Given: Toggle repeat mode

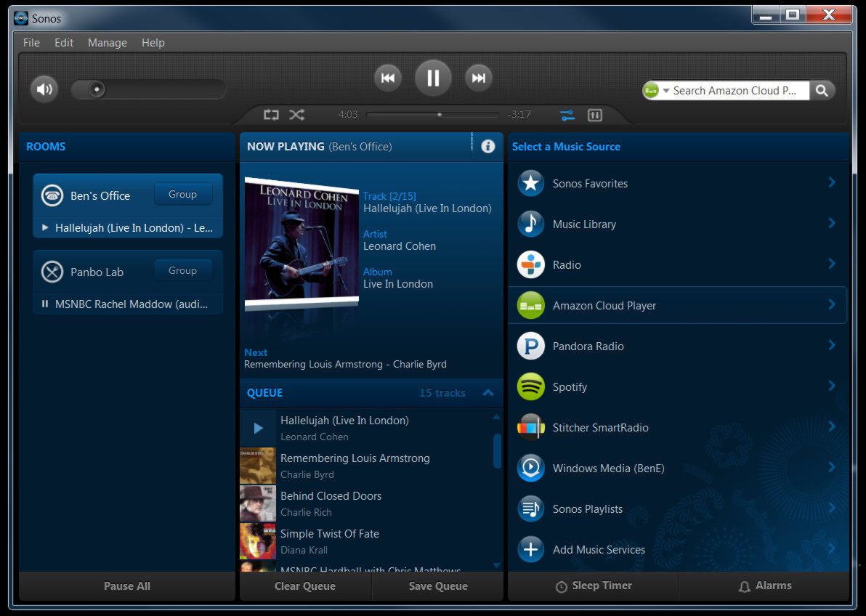Looking at the screenshot, I should 271,114.
